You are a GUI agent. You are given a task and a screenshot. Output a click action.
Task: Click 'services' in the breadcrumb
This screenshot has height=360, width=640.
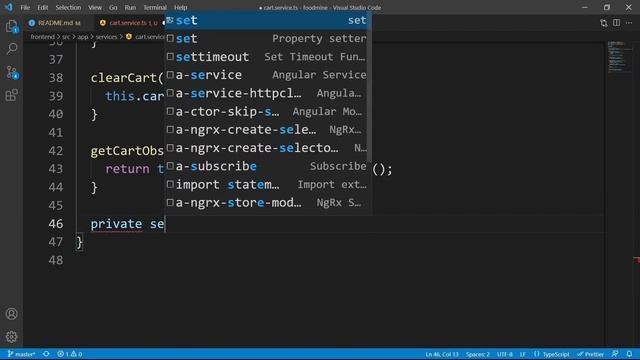pyautogui.click(x=106, y=37)
